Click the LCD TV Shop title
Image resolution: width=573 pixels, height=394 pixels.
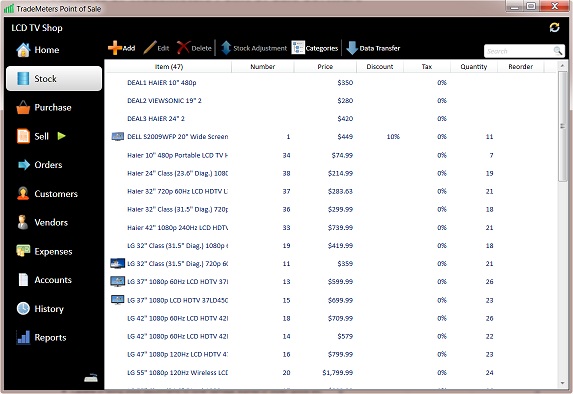37,28
